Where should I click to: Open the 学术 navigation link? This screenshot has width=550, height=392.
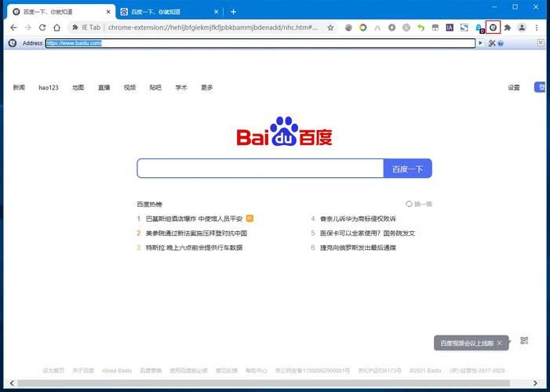click(181, 87)
